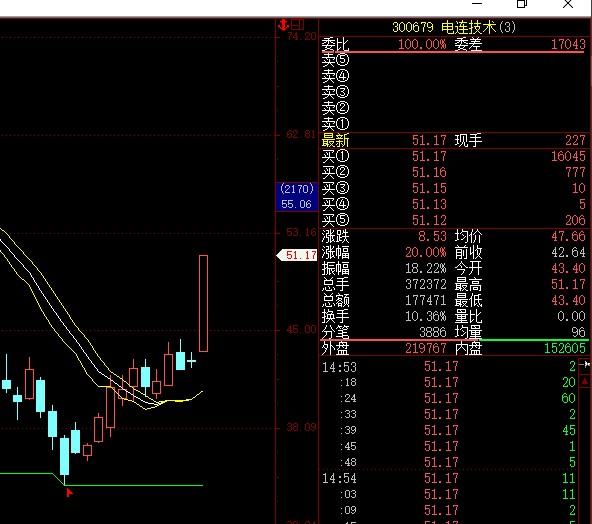This screenshot has height=524, width=592.
Task: Click the 买② volume 777
Action: tap(575, 173)
